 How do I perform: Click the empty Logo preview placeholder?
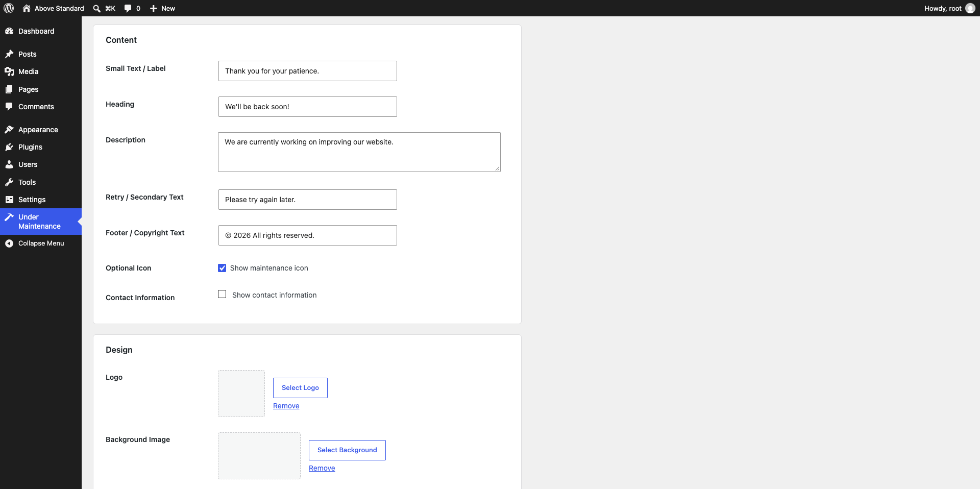[241, 394]
